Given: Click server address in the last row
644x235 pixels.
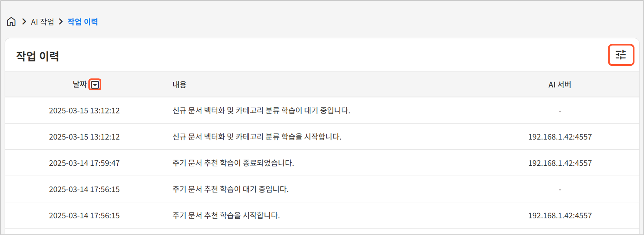Looking at the screenshot, I should pyautogui.click(x=560, y=215).
